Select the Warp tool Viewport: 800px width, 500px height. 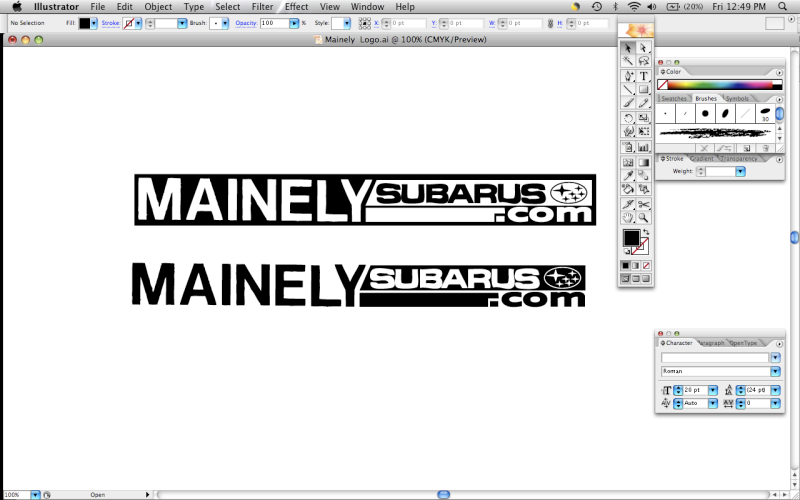tap(628, 132)
